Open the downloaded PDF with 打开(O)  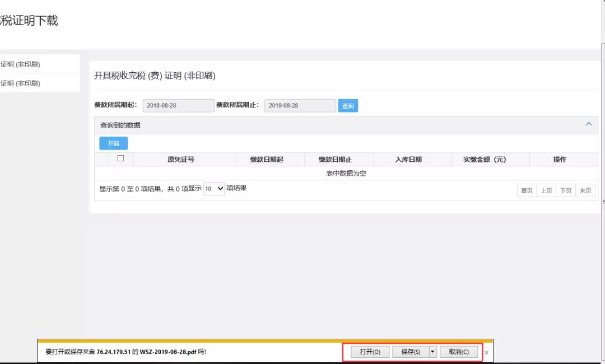[x=370, y=352]
